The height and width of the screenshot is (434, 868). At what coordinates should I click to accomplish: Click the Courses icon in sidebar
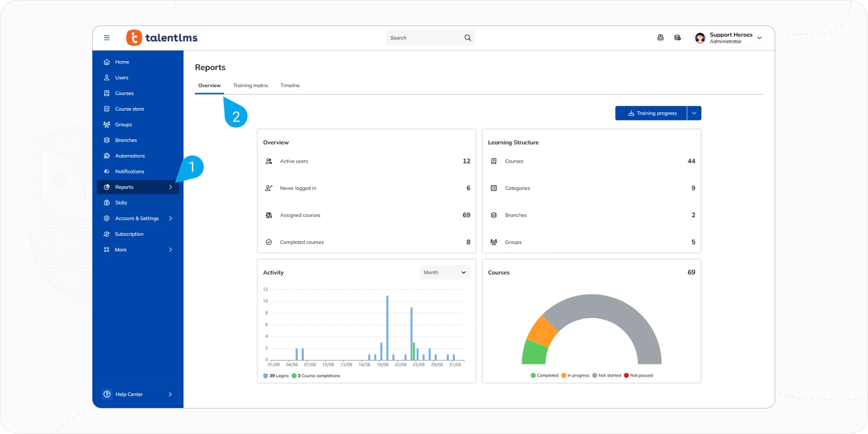click(x=107, y=93)
